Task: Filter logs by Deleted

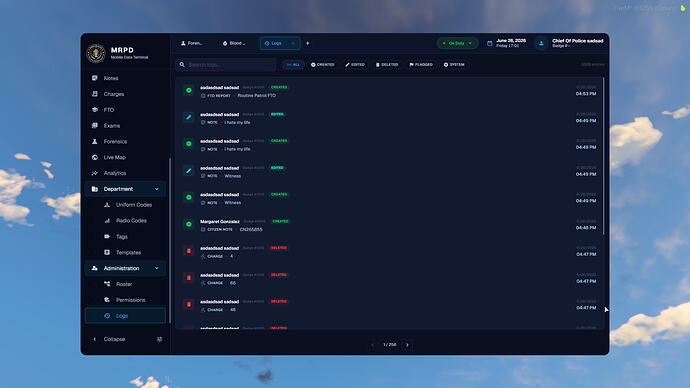Action: (387, 65)
